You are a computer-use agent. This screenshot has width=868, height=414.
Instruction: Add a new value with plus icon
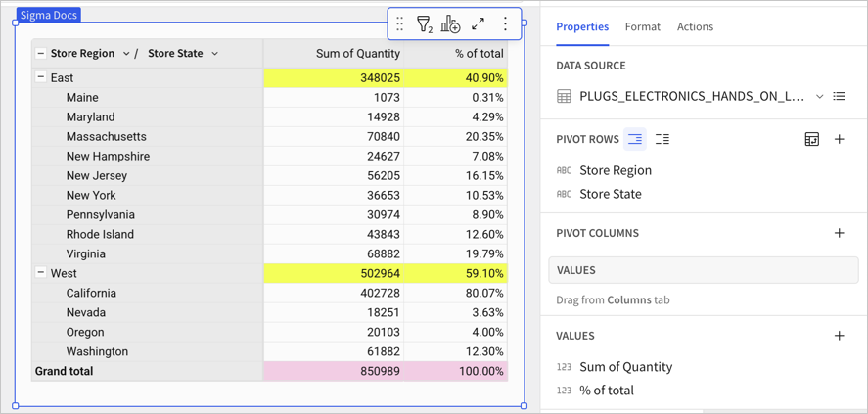840,336
